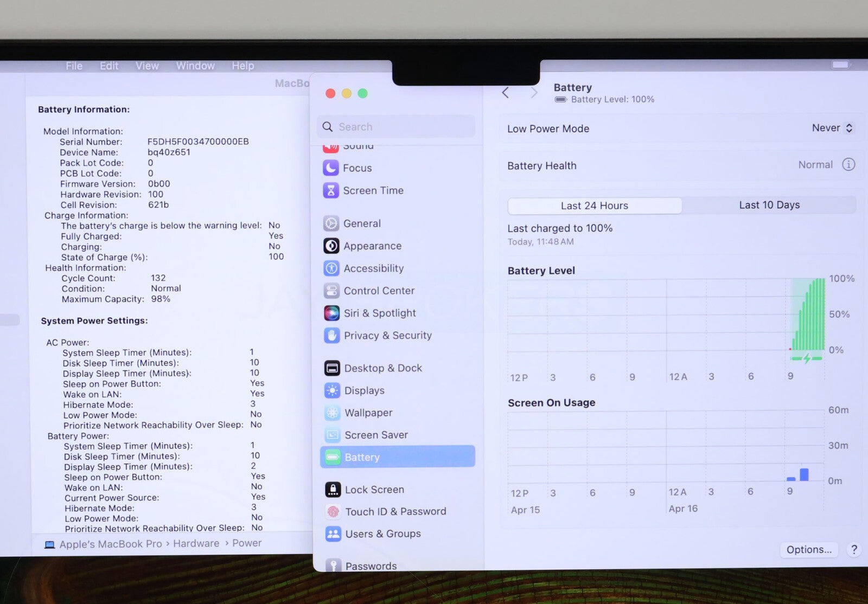Click Last charged to 100% text
Viewport: 868px width, 604px height.
tap(560, 228)
